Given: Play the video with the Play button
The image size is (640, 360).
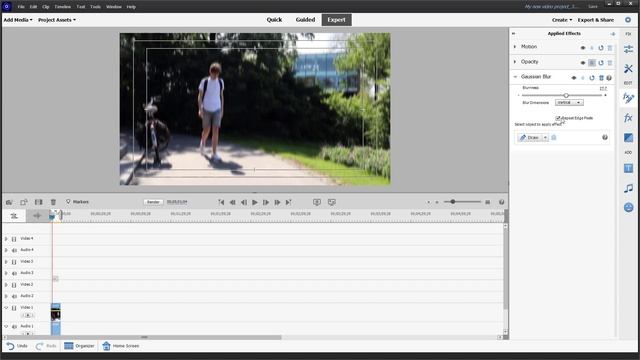Looking at the screenshot, I should tap(255, 202).
